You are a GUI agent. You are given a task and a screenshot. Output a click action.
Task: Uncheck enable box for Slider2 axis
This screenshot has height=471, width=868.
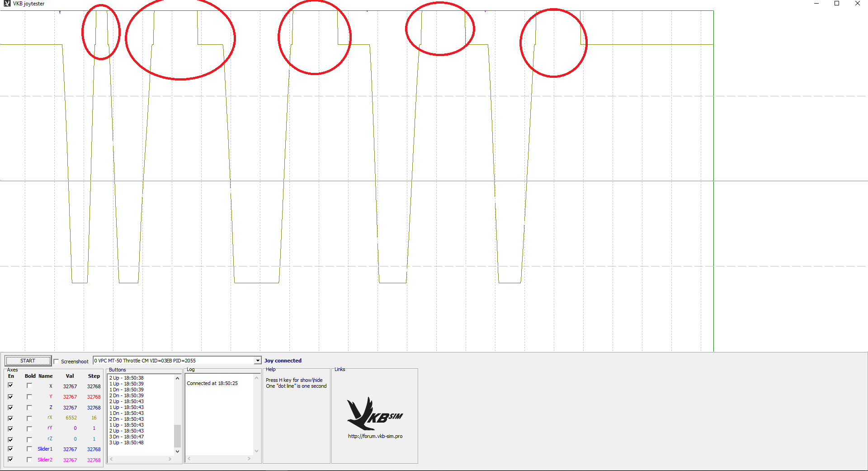coord(10,460)
